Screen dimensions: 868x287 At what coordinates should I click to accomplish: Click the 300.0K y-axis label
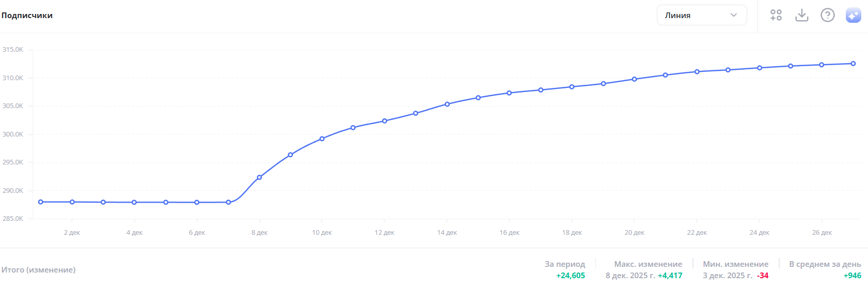[x=13, y=134]
